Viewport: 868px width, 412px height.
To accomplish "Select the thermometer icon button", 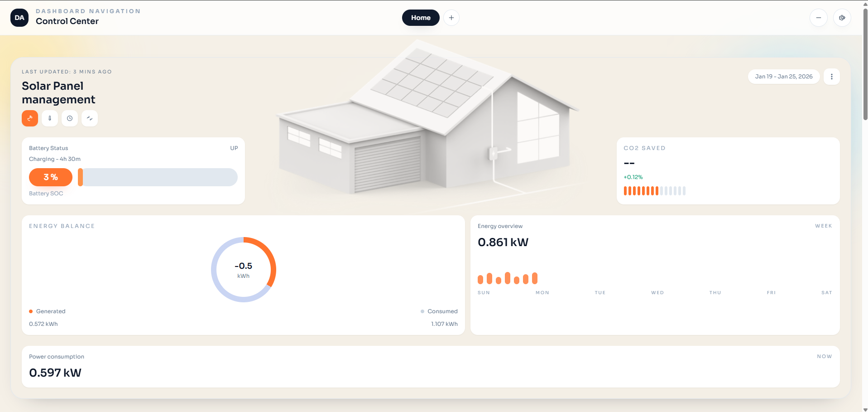I will pos(50,118).
